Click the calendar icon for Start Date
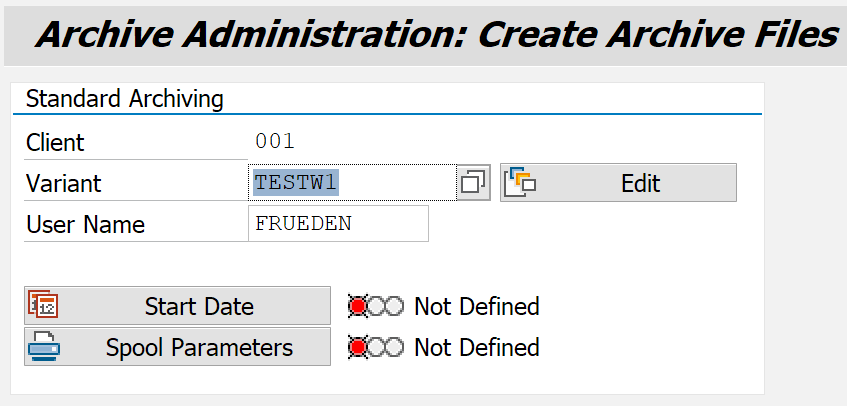This screenshot has width=847, height=406. 42,306
